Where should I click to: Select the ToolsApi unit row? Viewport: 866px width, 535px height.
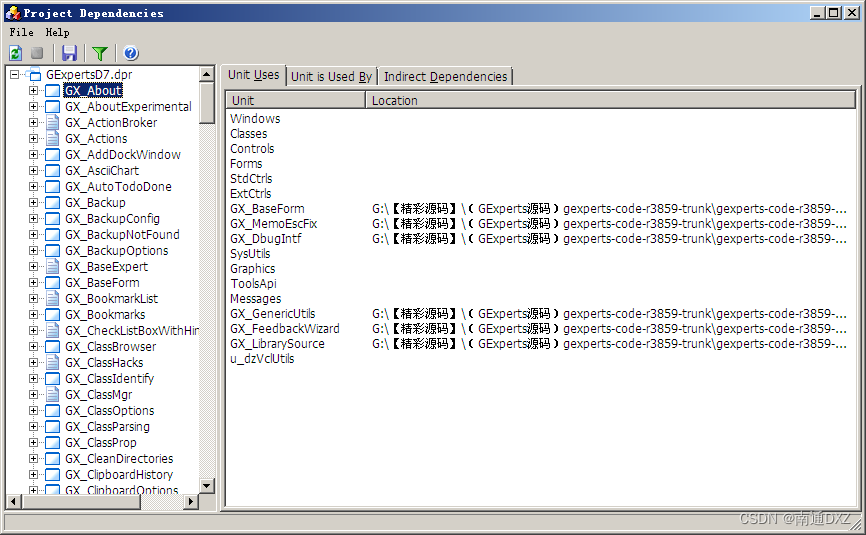[x=254, y=284]
